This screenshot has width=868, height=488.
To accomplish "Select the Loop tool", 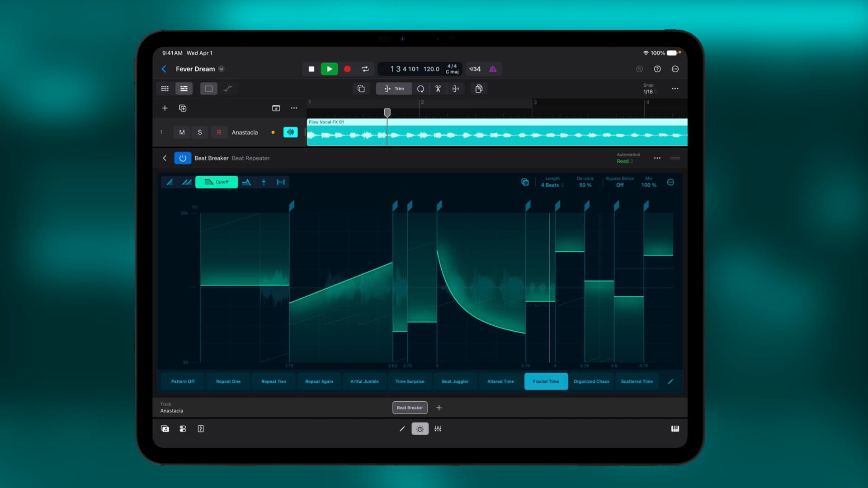I will click(420, 89).
